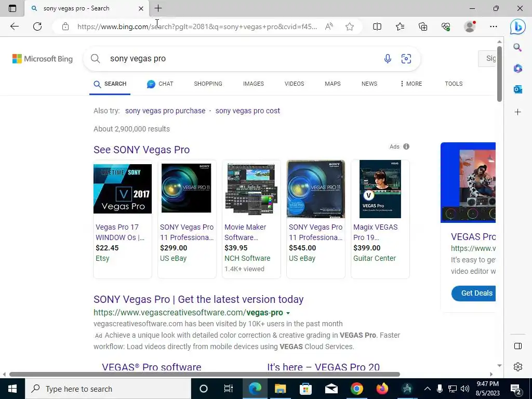Open a new tab with plus icon
Viewport: 532px width, 399px height.
click(158, 8)
